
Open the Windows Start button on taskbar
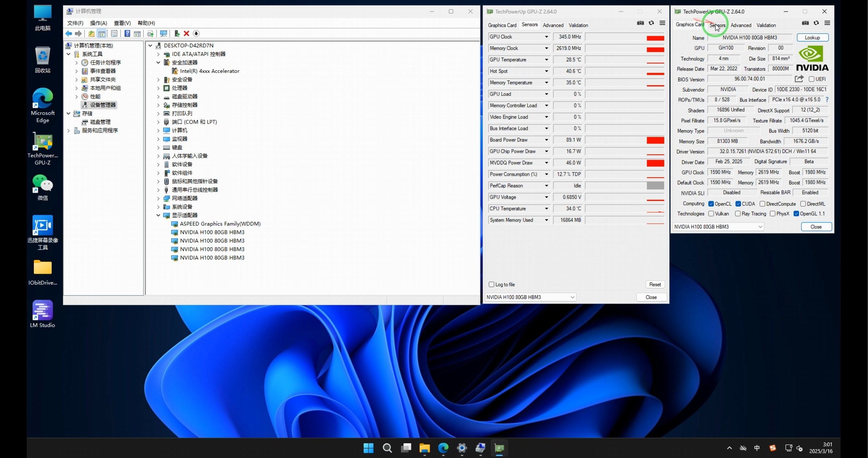coord(369,448)
